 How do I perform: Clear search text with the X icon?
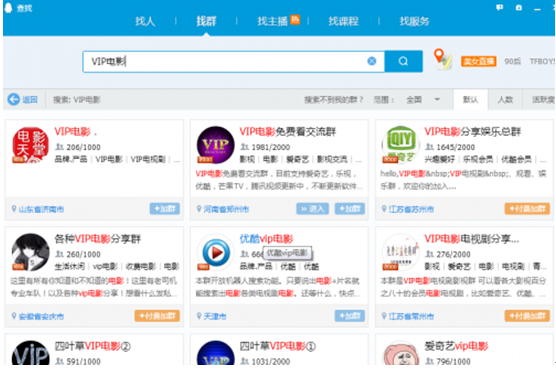tap(372, 61)
